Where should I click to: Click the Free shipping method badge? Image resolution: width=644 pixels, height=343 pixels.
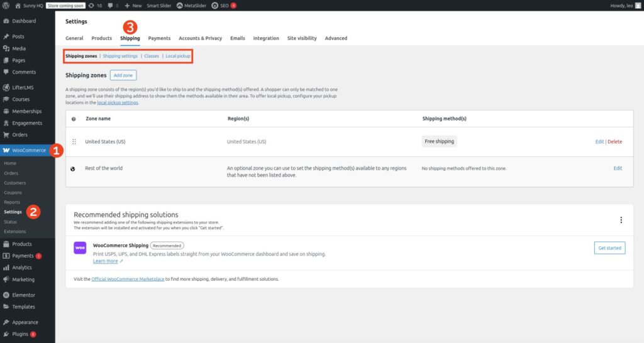click(440, 141)
